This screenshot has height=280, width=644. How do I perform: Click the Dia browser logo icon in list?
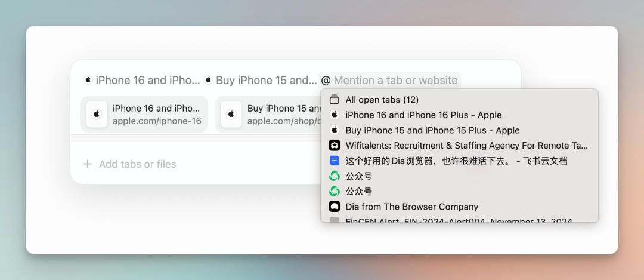pyautogui.click(x=335, y=207)
